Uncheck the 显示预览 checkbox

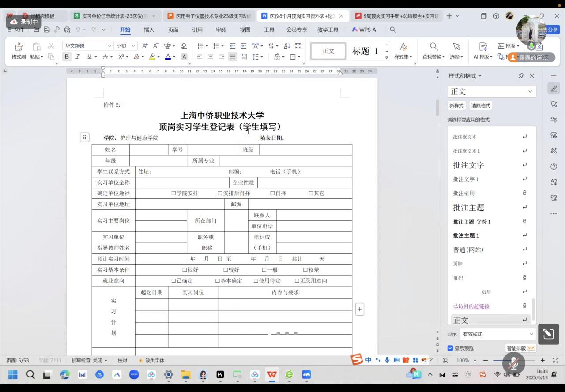point(450,348)
